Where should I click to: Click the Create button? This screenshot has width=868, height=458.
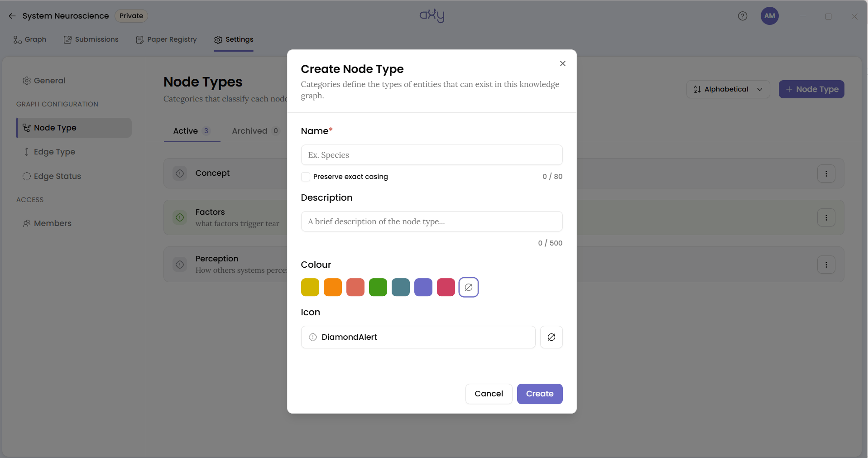point(540,394)
